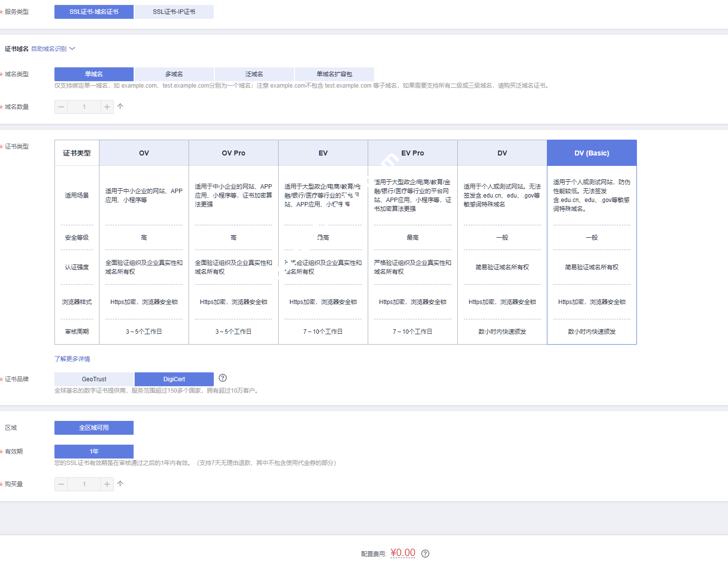Choose 多域名 domain type
Image resolution: width=728 pixels, height=564 pixels.
174,74
